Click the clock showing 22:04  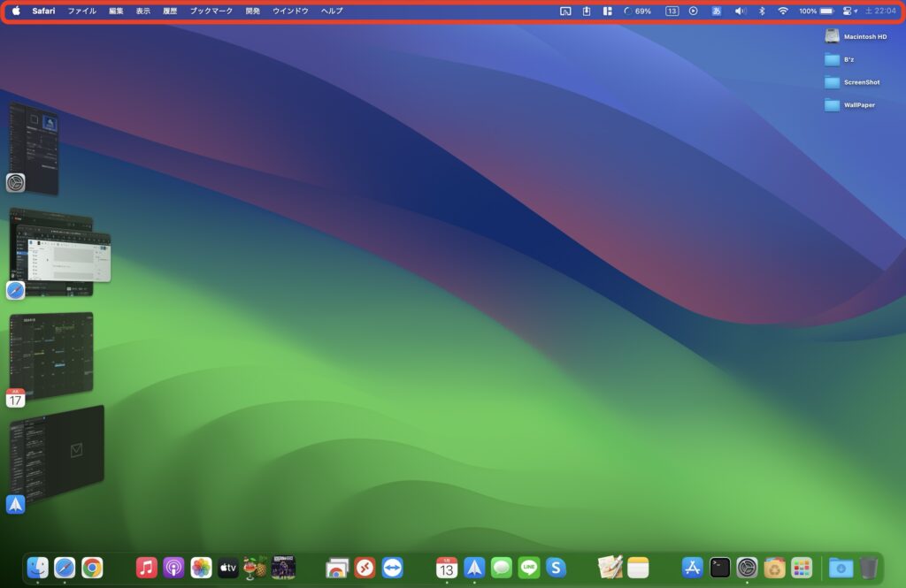pyautogui.click(x=881, y=11)
